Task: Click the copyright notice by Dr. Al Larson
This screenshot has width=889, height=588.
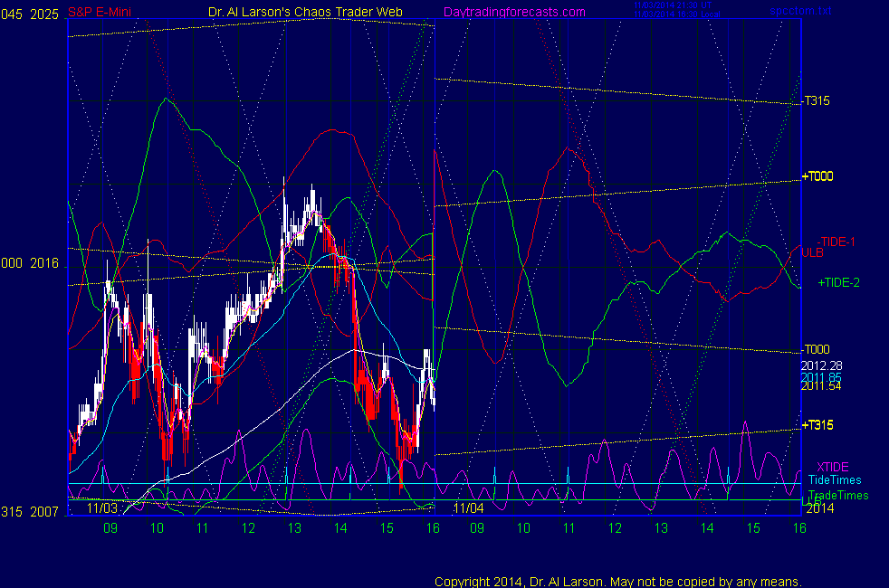Action: [618, 582]
